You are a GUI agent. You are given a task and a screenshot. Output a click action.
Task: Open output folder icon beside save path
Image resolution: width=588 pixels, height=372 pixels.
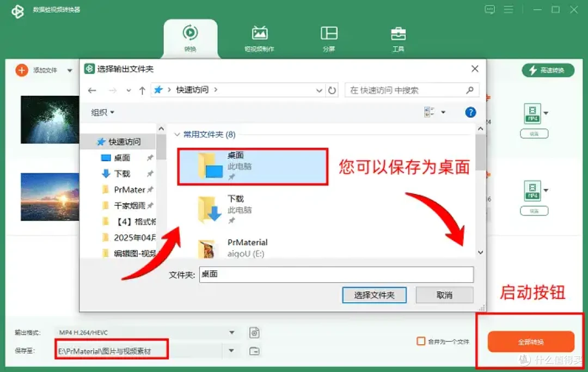tap(254, 351)
